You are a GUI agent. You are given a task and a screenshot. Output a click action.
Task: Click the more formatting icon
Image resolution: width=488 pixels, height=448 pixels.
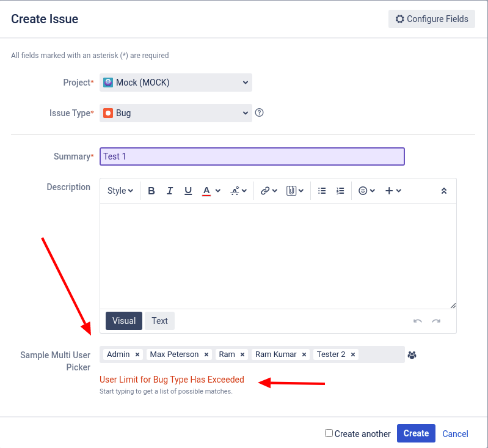pyautogui.click(x=235, y=191)
